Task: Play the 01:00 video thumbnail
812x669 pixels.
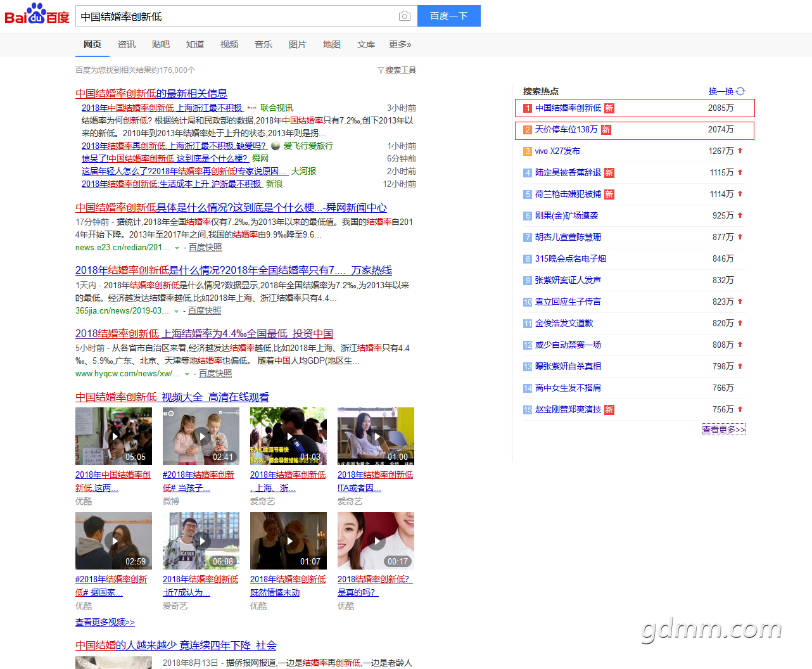Action: [x=376, y=436]
